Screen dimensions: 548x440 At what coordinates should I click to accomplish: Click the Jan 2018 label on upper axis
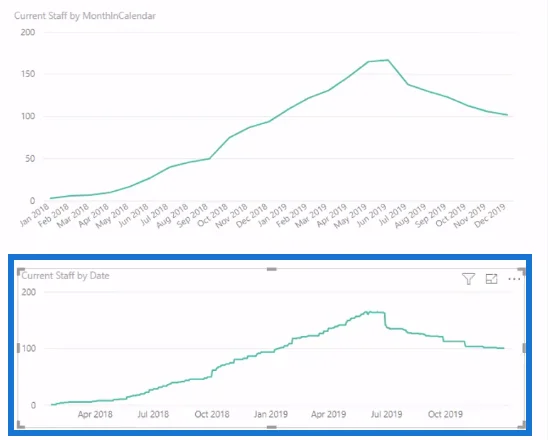pyautogui.click(x=34, y=216)
